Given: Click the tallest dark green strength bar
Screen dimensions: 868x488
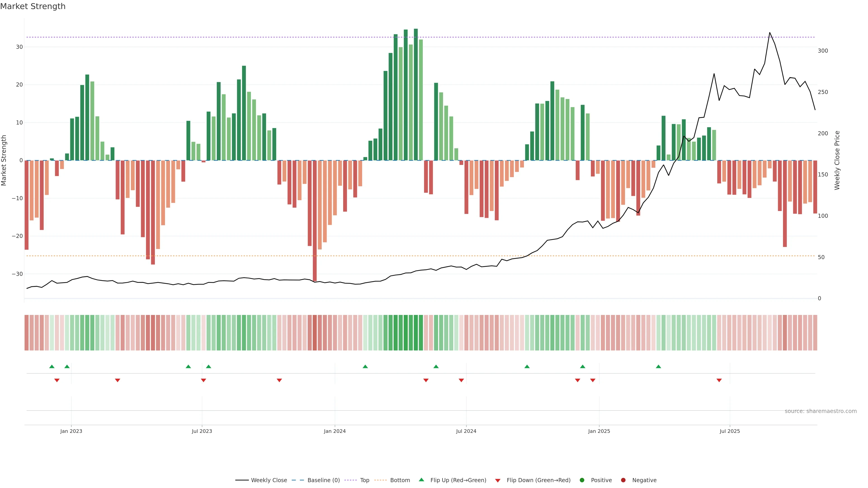Looking at the screenshot, I should (416, 94).
